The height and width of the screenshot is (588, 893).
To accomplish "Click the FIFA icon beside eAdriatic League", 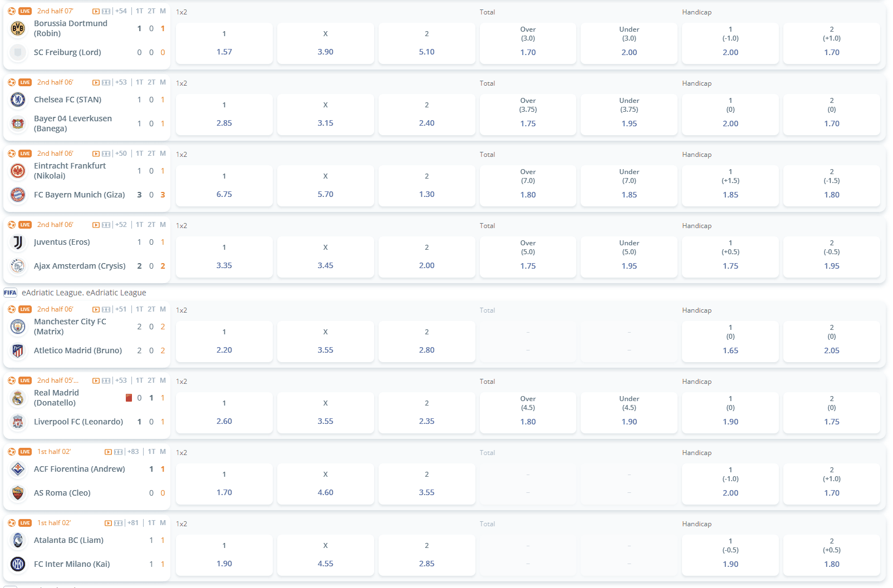I will (x=10, y=293).
